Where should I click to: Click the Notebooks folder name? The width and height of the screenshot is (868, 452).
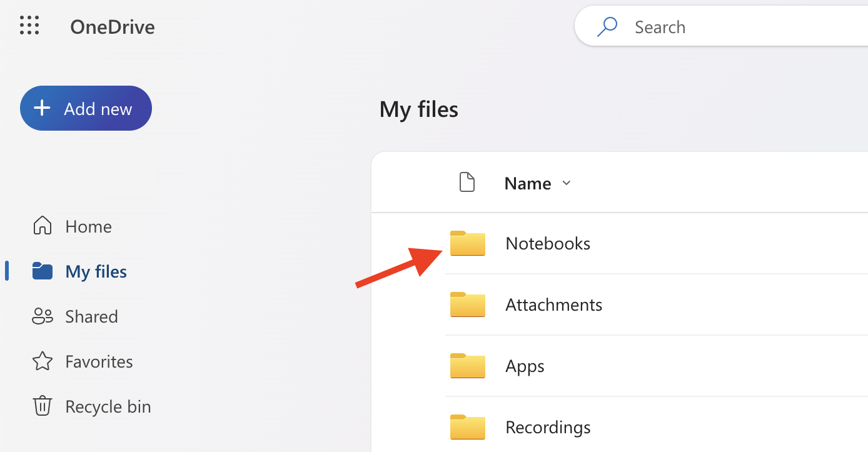tap(548, 243)
